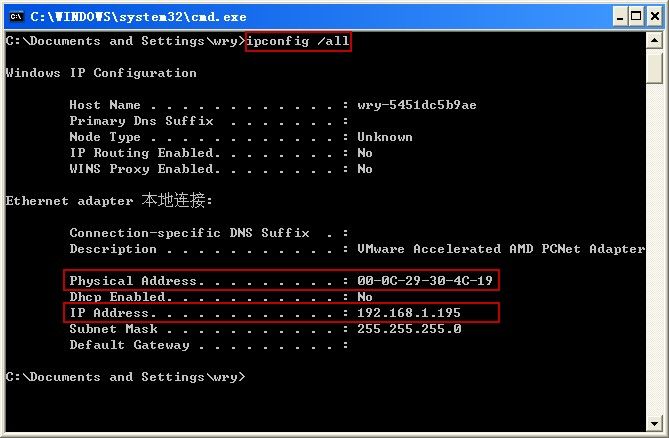669x438 pixels.
Task: Click the VMware Accelerated AMD PCNet Adapter text
Action: point(501,249)
